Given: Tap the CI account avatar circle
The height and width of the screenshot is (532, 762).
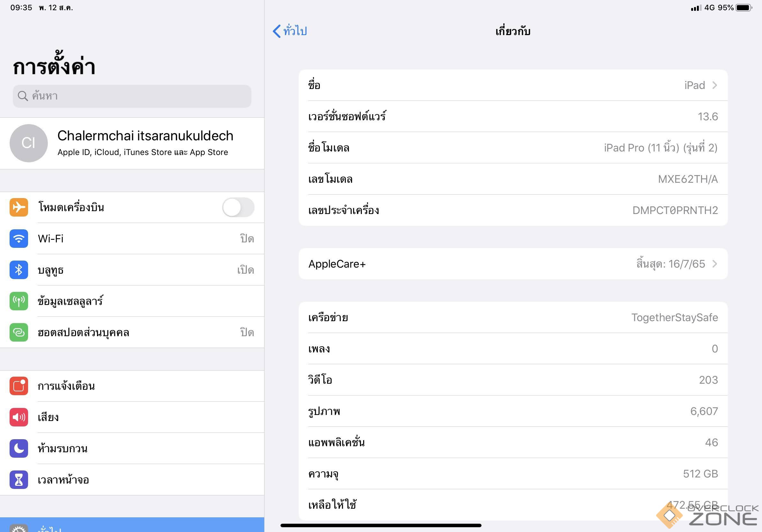Looking at the screenshot, I should point(28,143).
